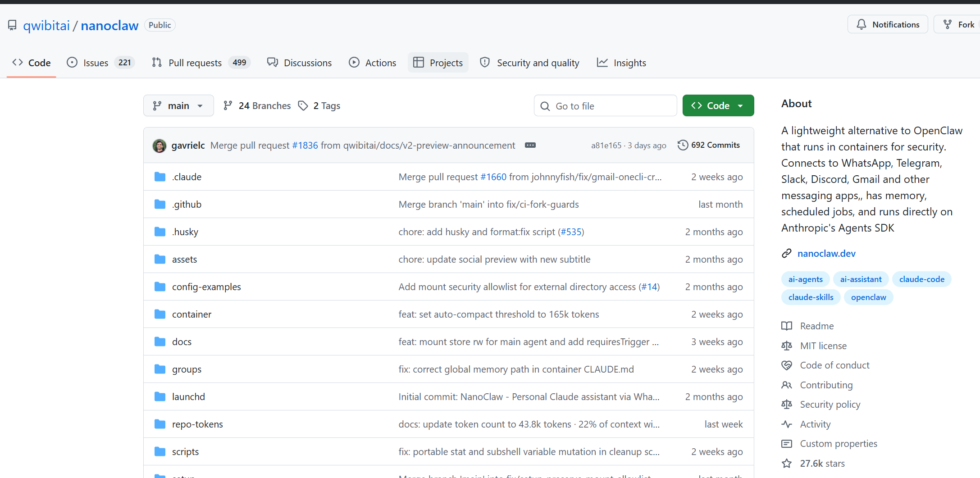Click the assets folder icon
980x478 pixels.
pyautogui.click(x=160, y=259)
